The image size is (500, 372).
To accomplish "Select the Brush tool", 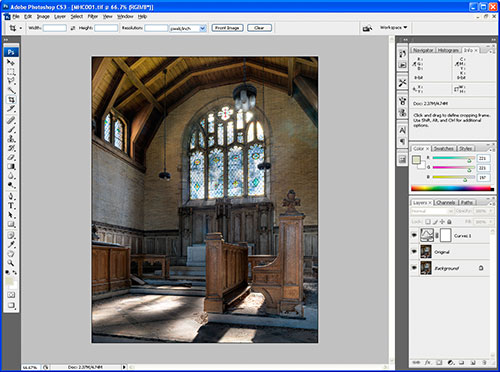I will pos(11,129).
